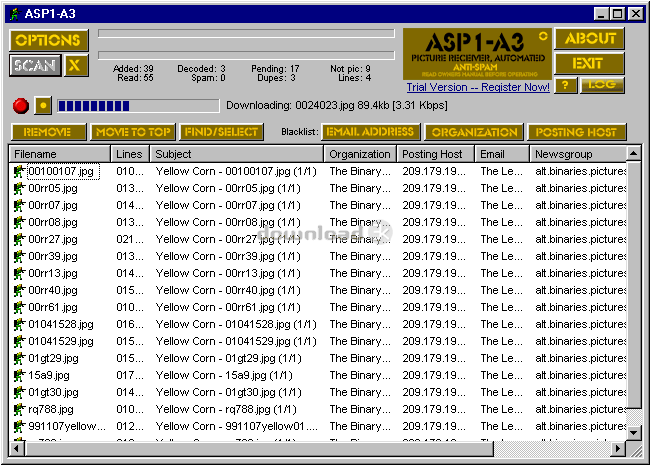Click the icon beside 01041528.jpg
This screenshot has height=465, width=650.
19,324
